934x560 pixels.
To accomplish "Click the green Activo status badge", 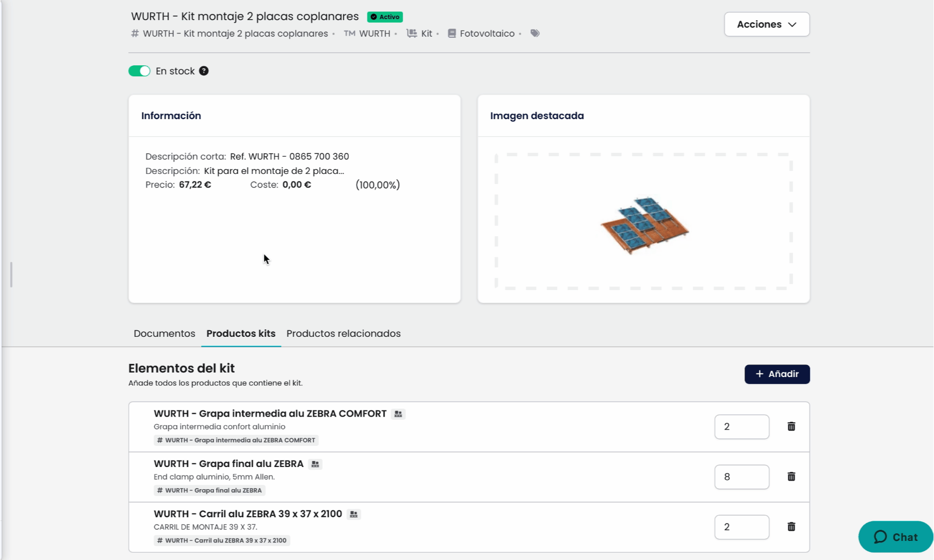I will tap(385, 17).
